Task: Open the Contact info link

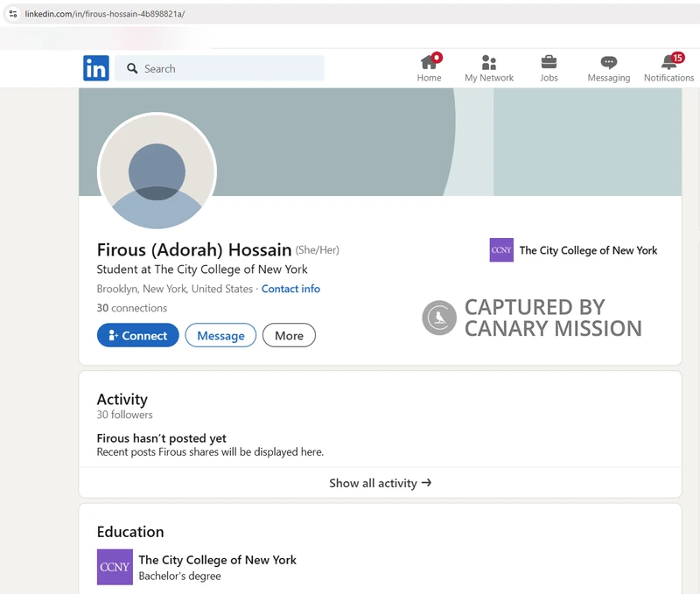Action: pyautogui.click(x=290, y=289)
